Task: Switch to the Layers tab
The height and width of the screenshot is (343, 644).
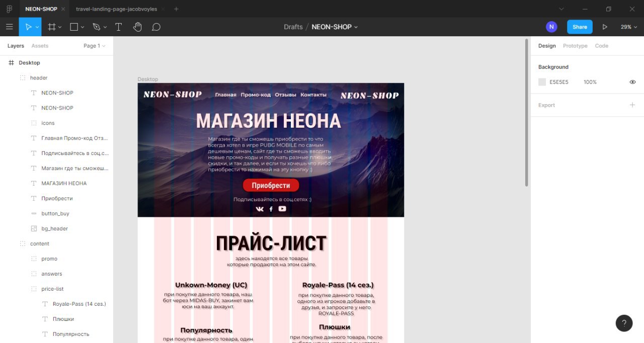Action: click(x=16, y=46)
